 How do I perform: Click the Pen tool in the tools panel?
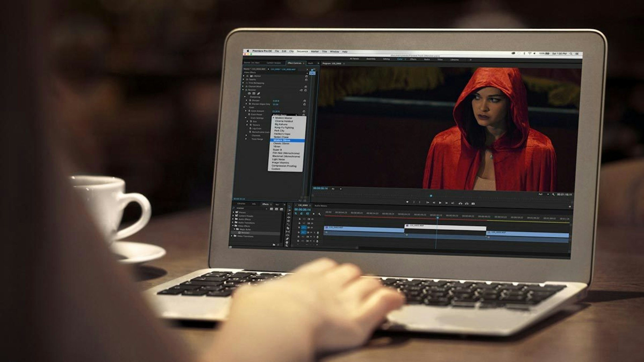click(287, 239)
